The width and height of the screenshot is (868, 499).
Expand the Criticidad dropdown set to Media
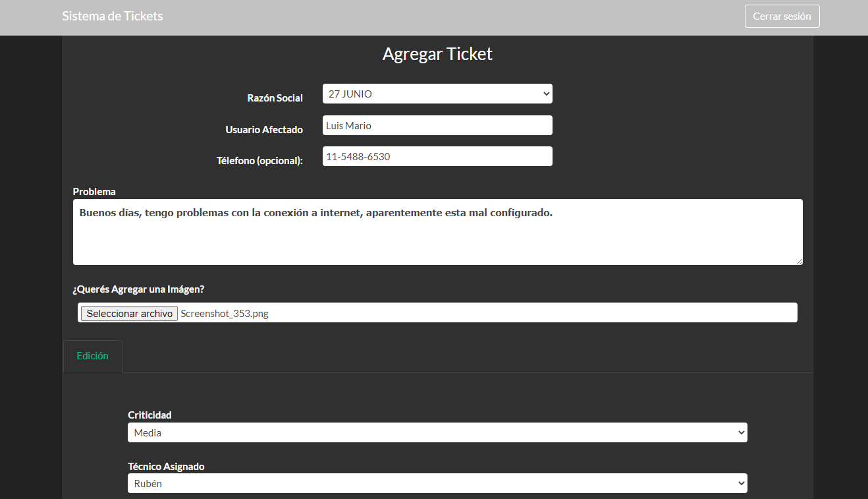point(437,433)
